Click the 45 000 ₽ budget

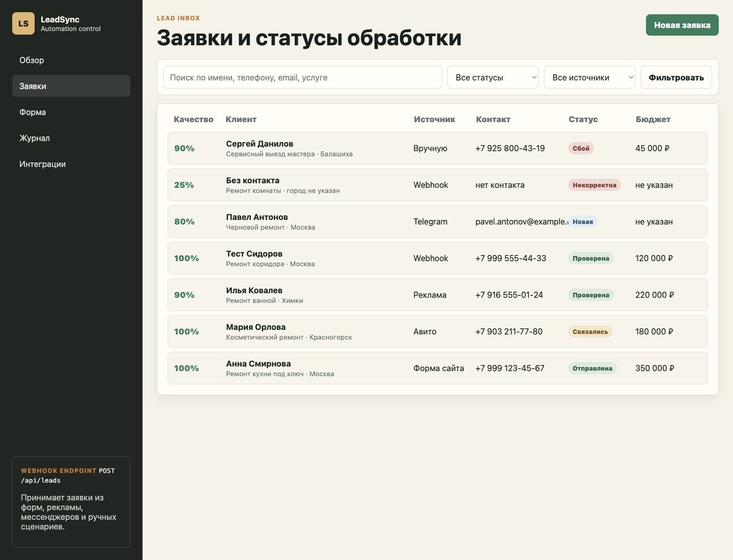point(652,148)
